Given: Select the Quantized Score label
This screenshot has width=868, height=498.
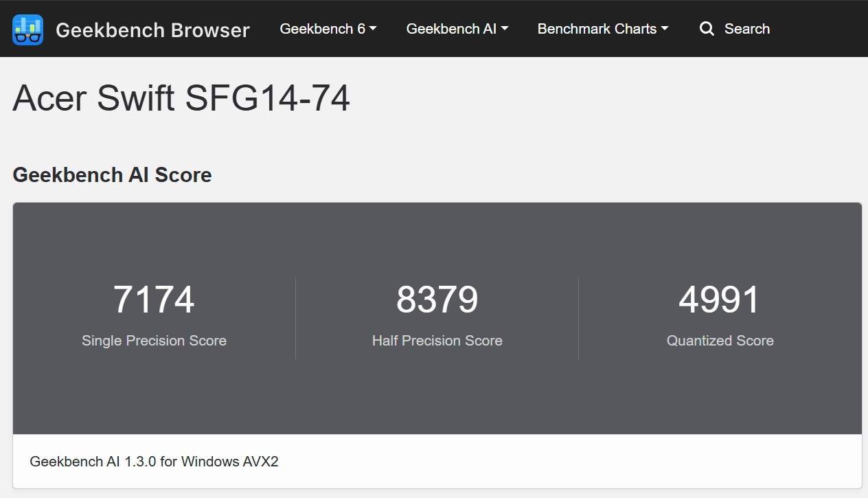Looking at the screenshot, I should pyautogui.click(x=720, y=341).
